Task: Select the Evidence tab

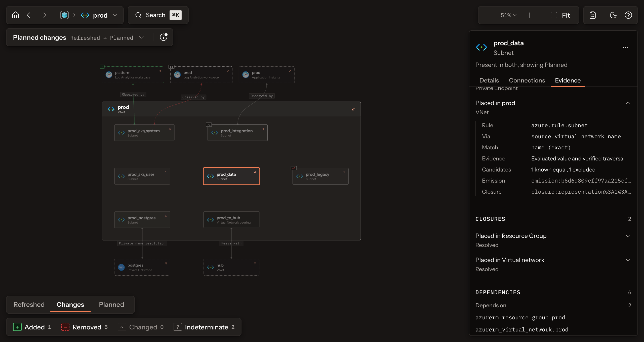Action: coord(568,80)
